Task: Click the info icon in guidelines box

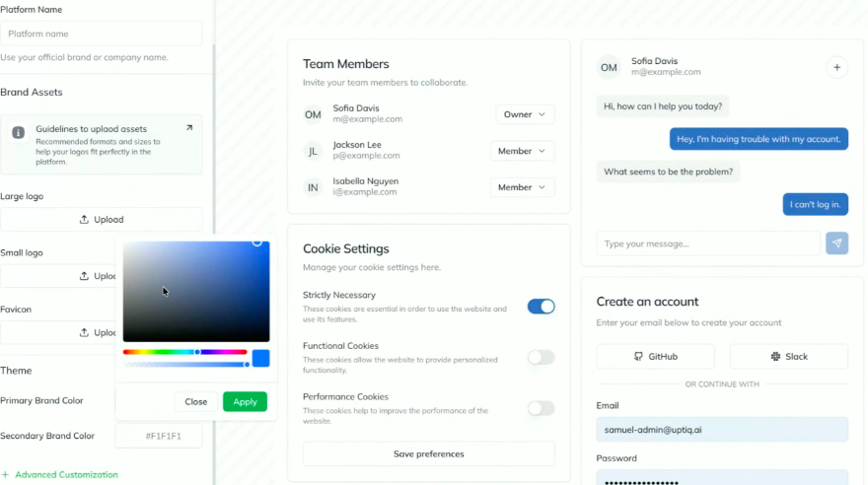Action: (x=18, y=132)
